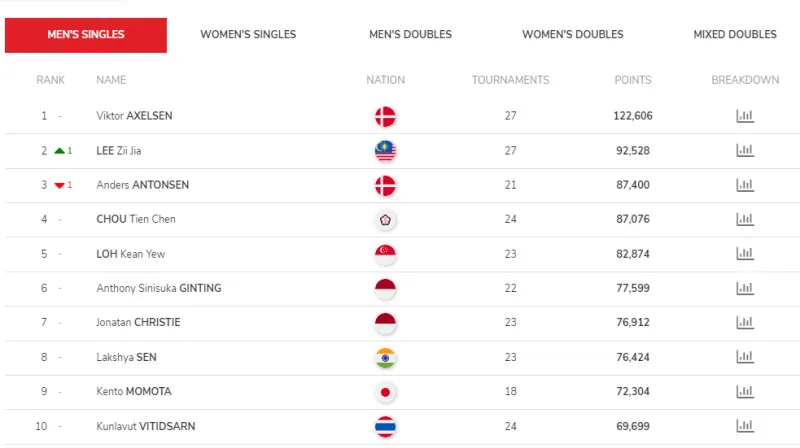Click Japan flag in Kento Momota's row
The image size is (800, 448).
[385, 392]
